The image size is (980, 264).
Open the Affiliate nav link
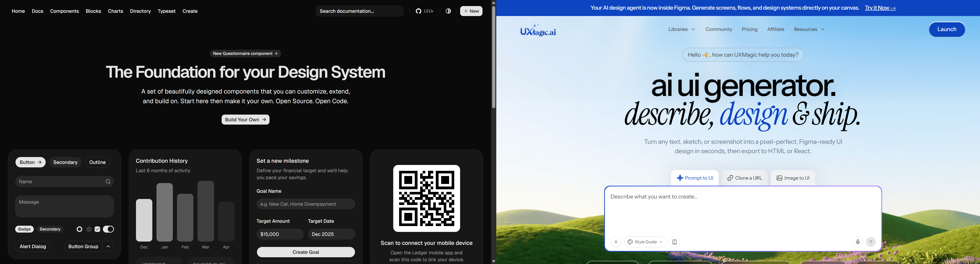coord(776,29)
